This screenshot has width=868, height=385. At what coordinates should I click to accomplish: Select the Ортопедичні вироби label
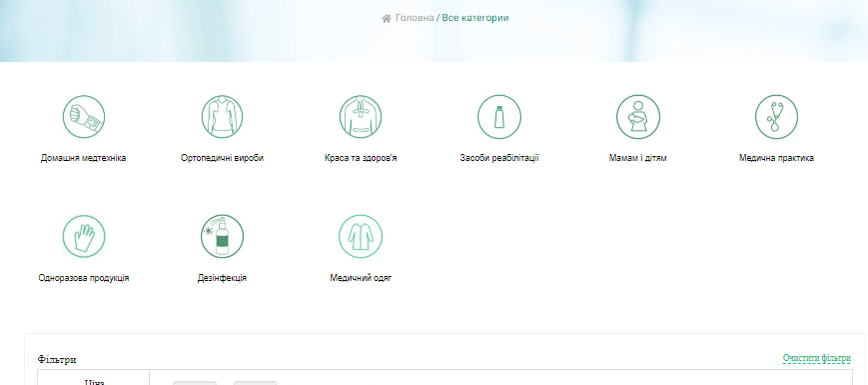pyautogui.click(x=222, y=158)
